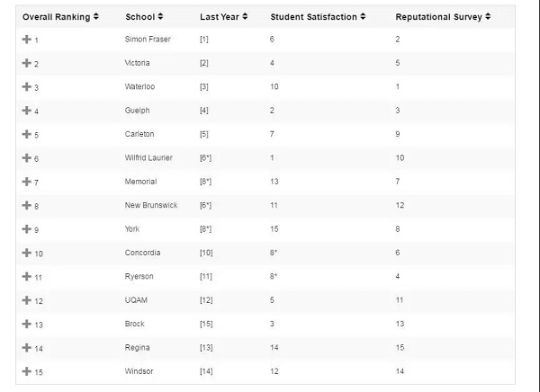Click the New Brunswick school entry
Image resolution: width=540 pixels, height=392 pixels.
click(151, 205)
